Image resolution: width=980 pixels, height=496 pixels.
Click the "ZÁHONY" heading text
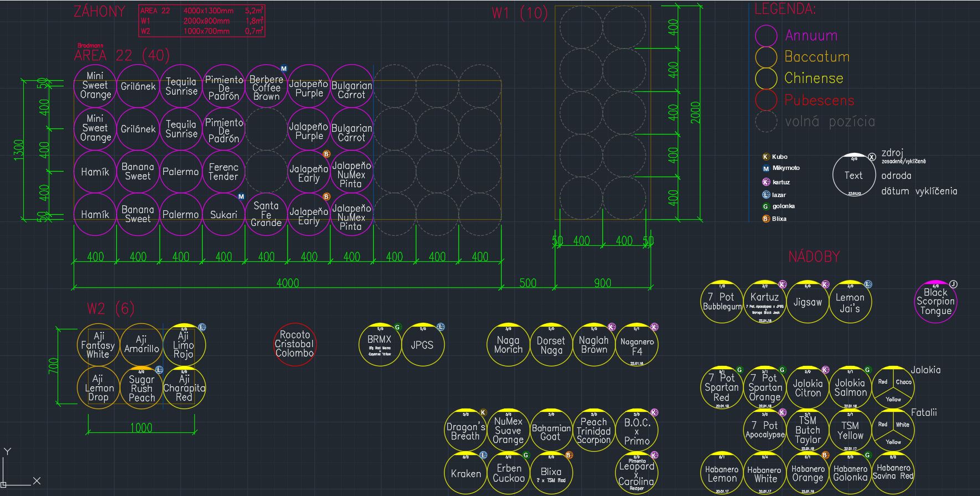click(100, 12)
